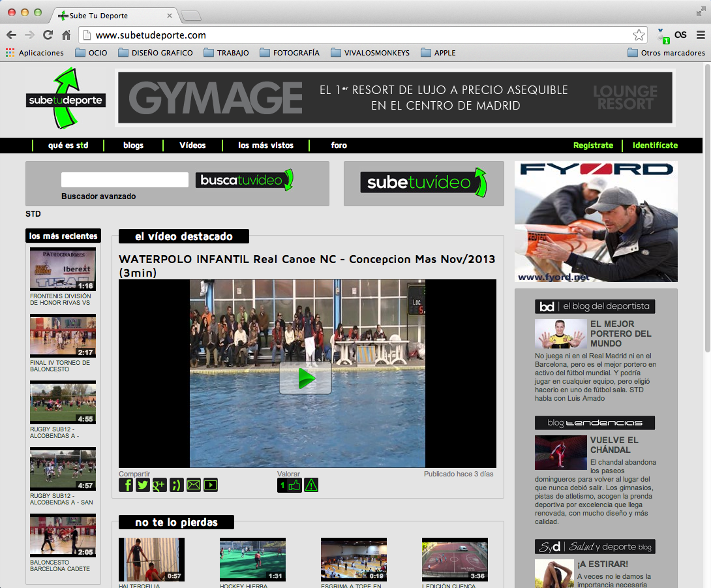This screenshot has height=588, width=711.
Task: Open Buscador avanzado link
Action: [x=98, y=196]
